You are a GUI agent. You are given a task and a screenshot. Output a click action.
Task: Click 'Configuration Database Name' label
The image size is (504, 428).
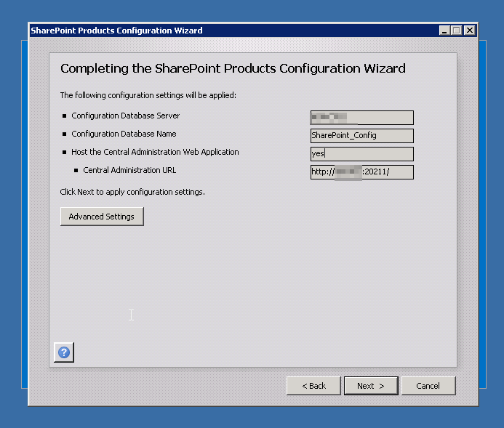click(x=124, y=134)
